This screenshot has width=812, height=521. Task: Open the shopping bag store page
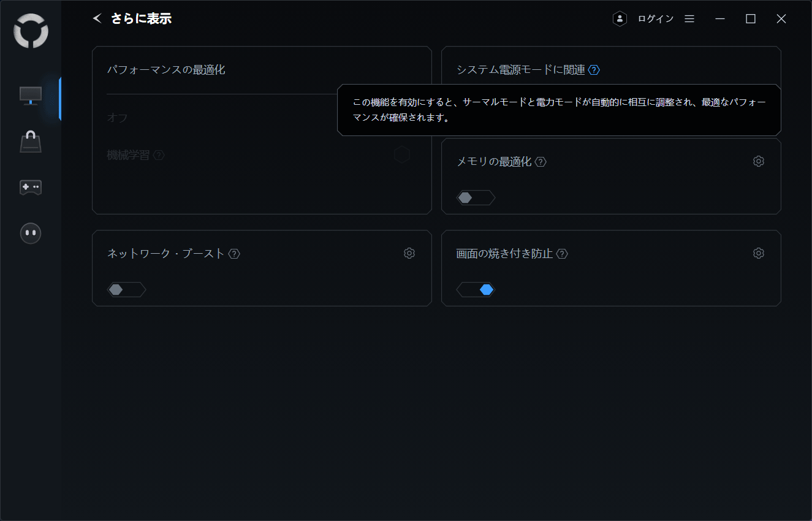[x=31, y=142]
